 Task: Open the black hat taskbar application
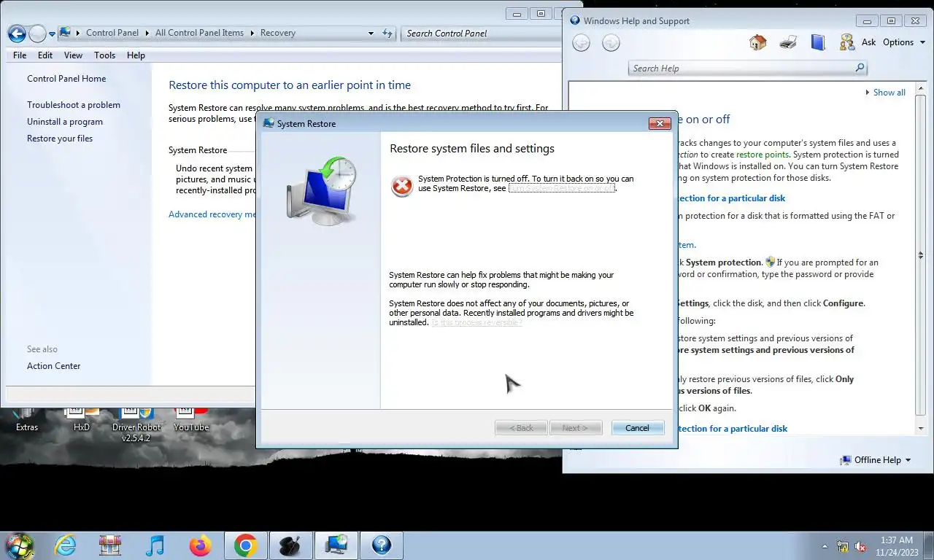[x=290, y=545]
